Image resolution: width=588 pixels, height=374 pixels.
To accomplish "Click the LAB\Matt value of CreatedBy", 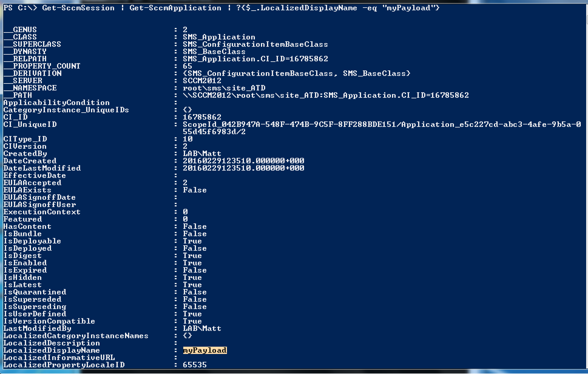I will [202, 154].
